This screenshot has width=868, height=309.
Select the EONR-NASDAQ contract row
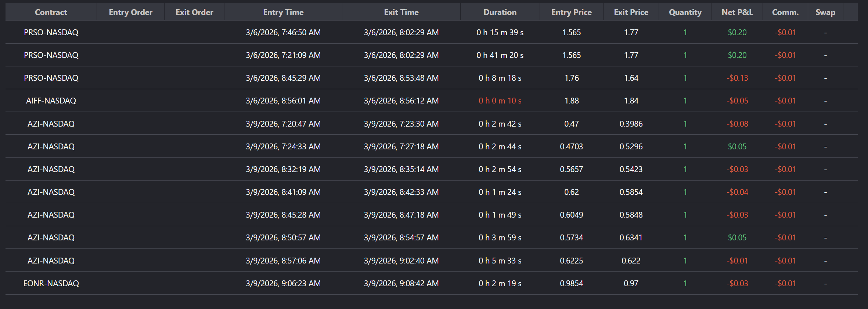click(x=51, y=283)
